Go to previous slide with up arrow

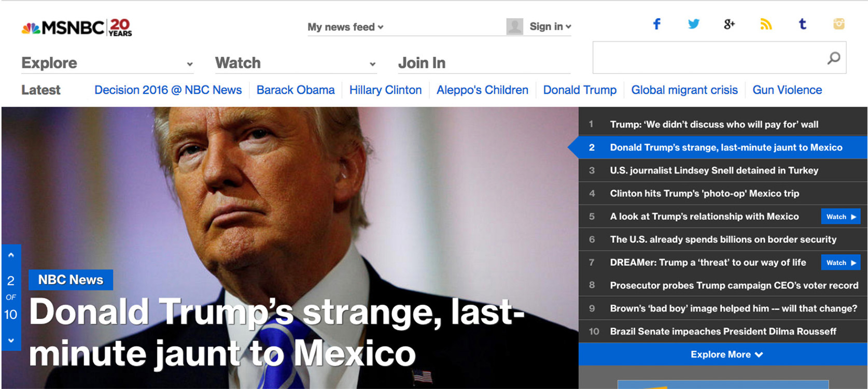tap(11, 255)
